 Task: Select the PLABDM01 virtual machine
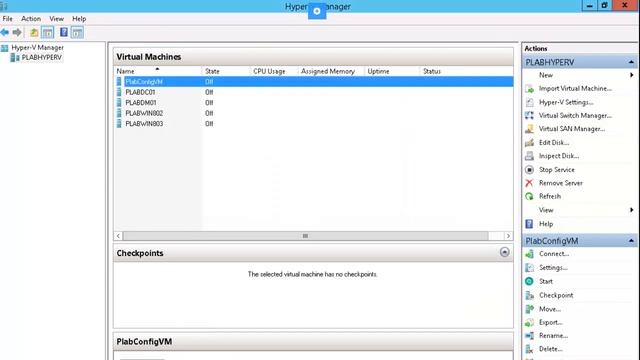[141, 103]
